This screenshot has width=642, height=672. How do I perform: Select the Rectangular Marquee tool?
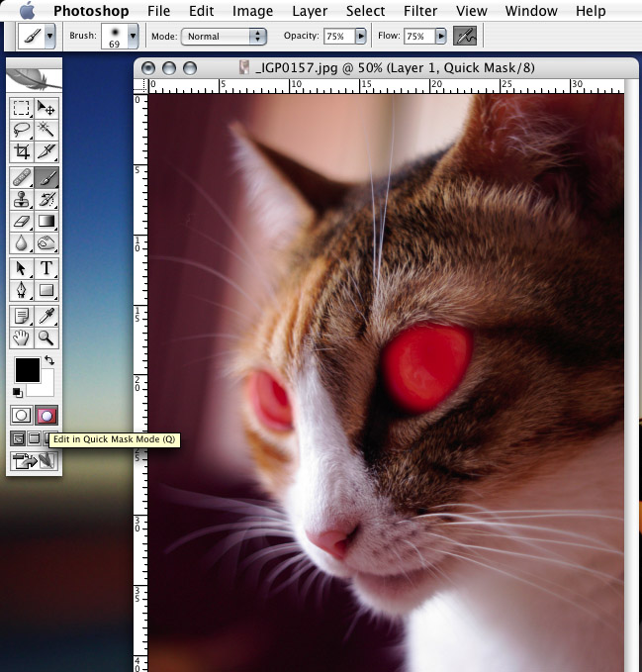22,107
